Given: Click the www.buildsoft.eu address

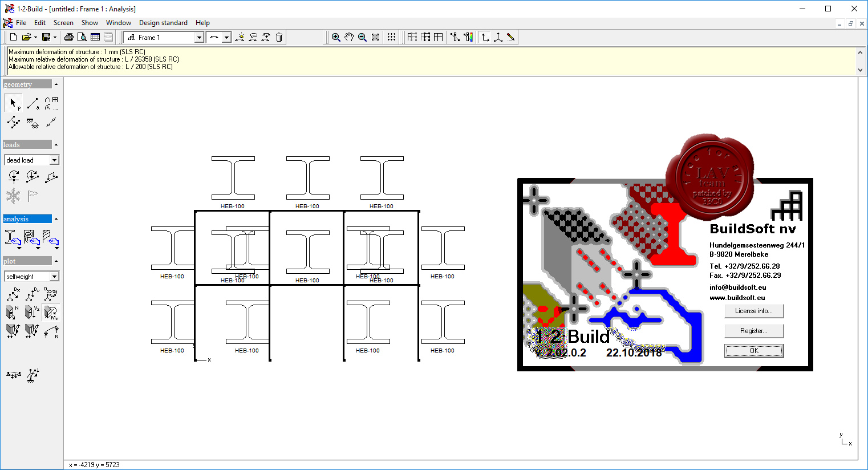Looking at the screenshot, I should (737, 298).
